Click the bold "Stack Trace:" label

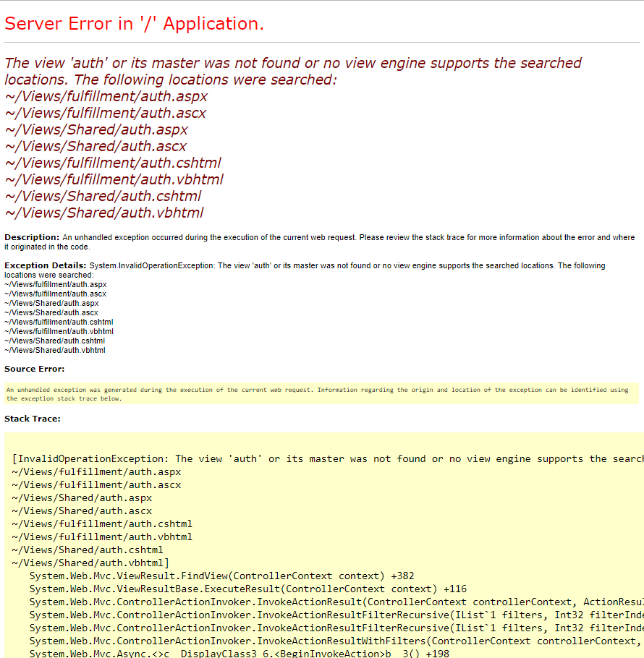[x=33, y=419]
